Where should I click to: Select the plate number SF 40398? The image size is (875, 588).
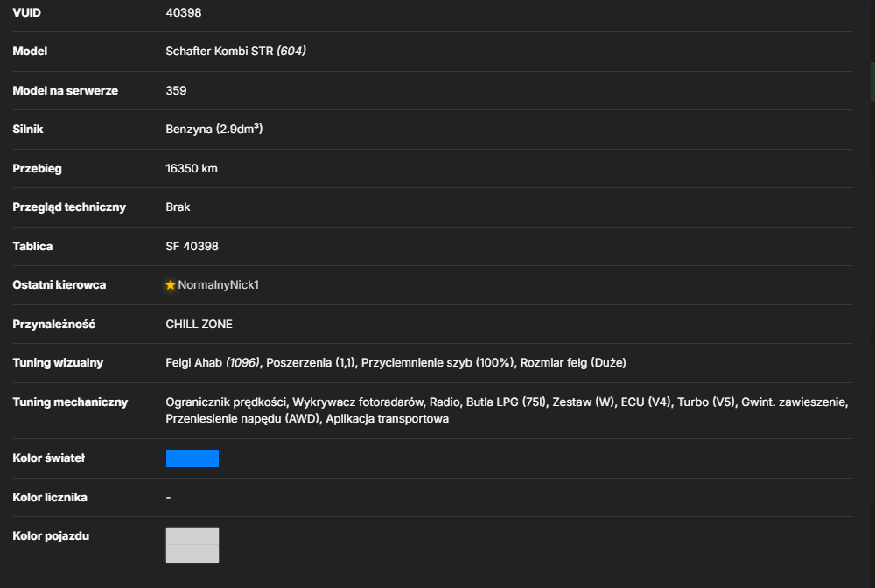click(x=192, y=246)
